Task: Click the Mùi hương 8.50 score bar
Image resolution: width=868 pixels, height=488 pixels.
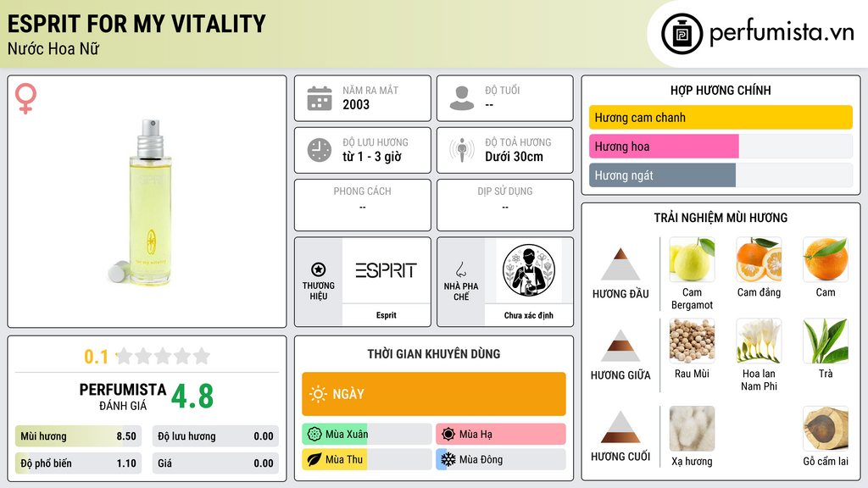Action: pos(79,436)
